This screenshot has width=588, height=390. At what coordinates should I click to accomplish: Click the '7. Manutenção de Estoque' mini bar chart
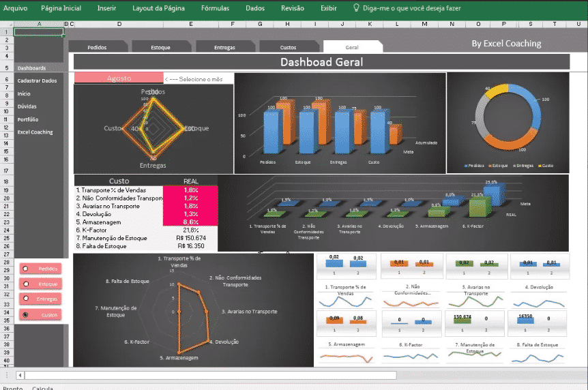474,323
